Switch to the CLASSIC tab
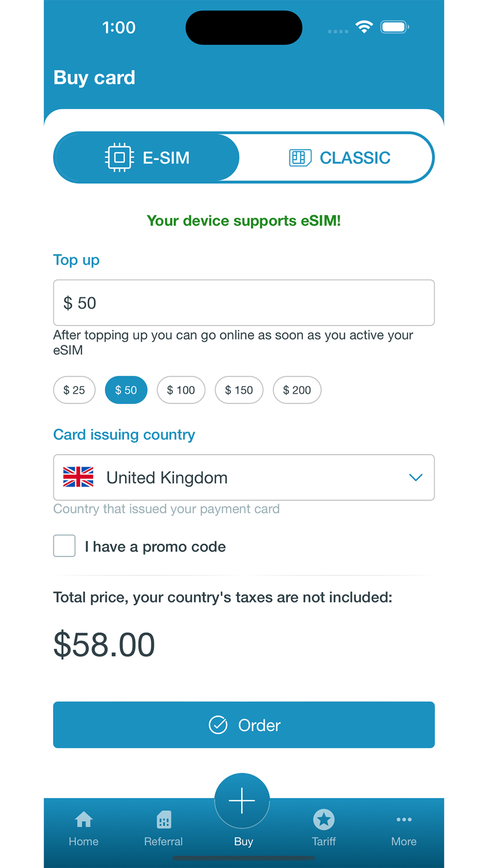The image size is (488, 868). click(339, 158)
